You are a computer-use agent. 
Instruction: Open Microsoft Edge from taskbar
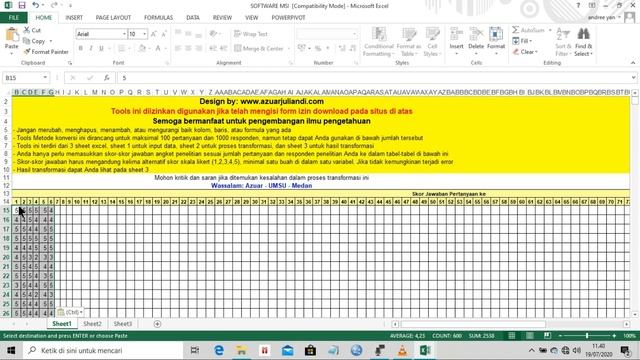click(219, 350)
